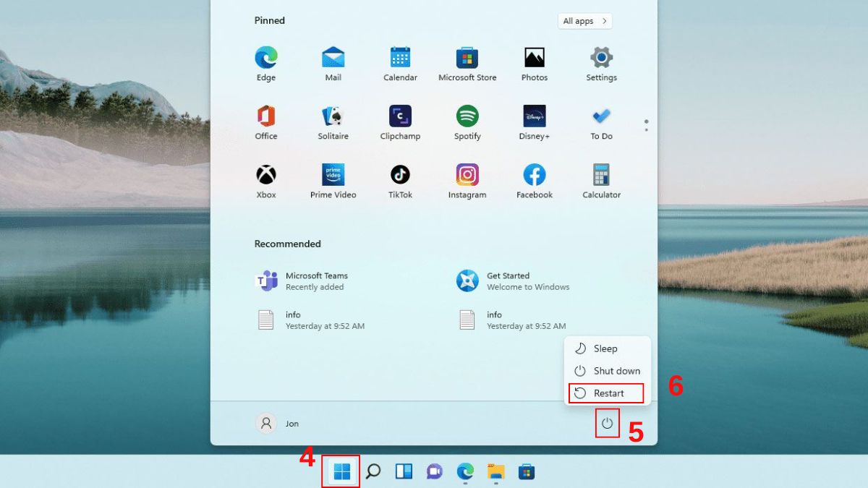Image resolution: width=868 pixels, height=488 pixels.
Task: Open the info file below Microsoft Teams
Action: click(311, 320)
